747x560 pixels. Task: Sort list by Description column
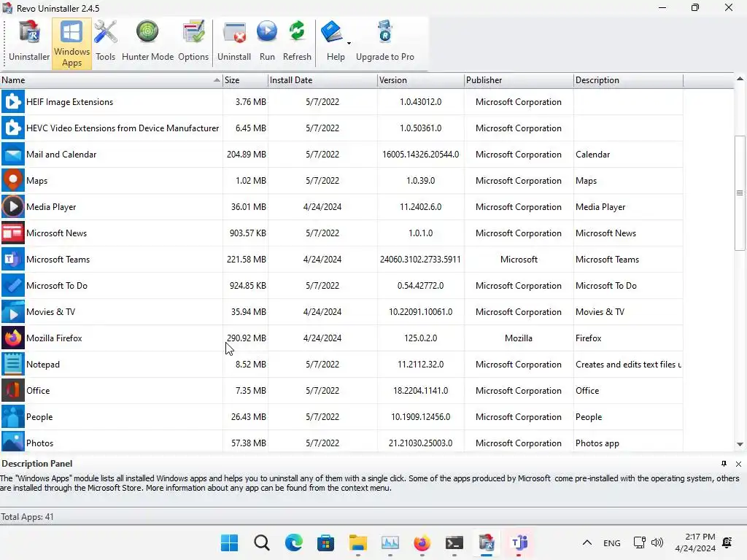pos(628,80)
